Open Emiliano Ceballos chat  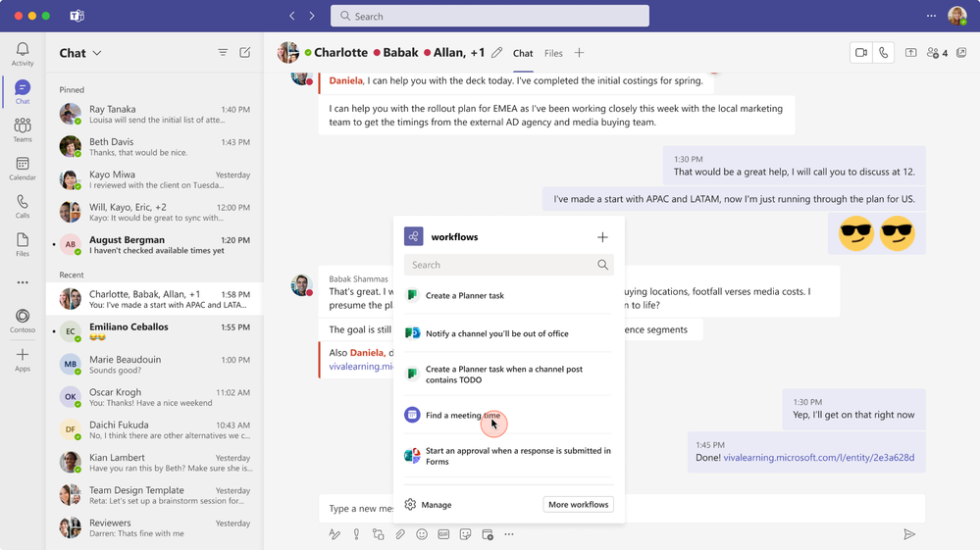point(154,331)
